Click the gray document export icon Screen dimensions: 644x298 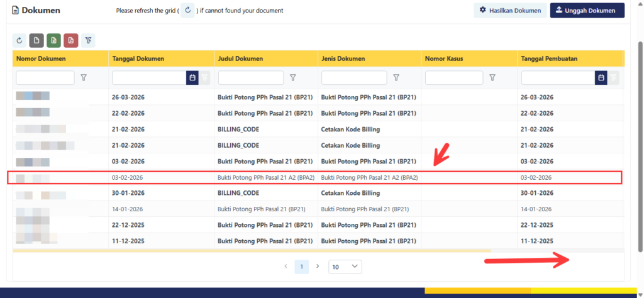coord(36,40)
